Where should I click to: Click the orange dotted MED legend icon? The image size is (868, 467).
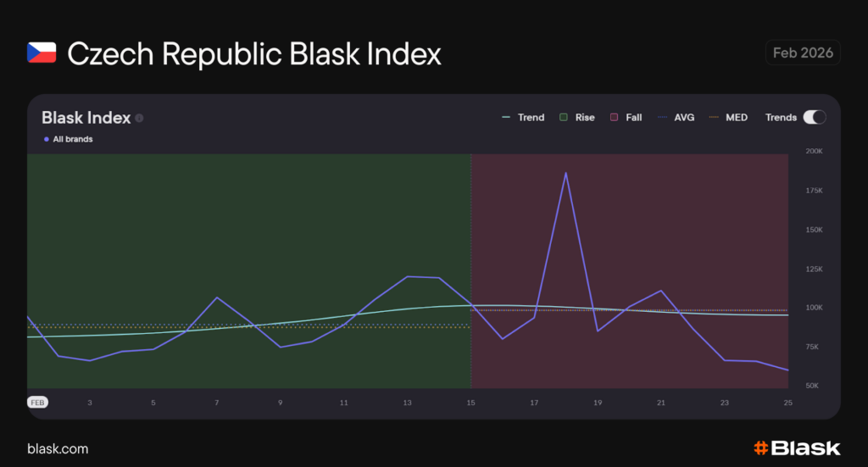click(x=714, y=118)
